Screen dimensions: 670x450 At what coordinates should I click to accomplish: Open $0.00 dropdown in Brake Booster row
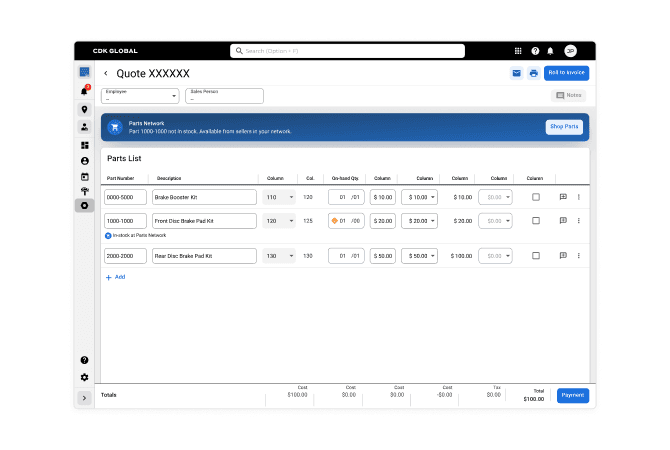click(495, 197)
